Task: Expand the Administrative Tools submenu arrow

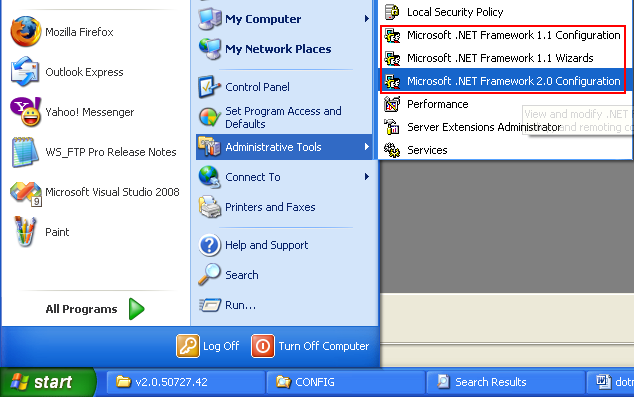Action: coord(367,147)
